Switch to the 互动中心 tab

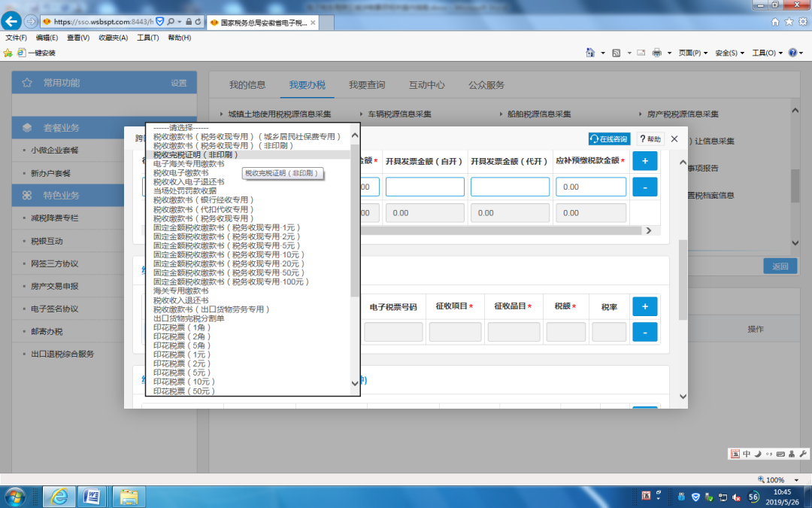(427, 85)
